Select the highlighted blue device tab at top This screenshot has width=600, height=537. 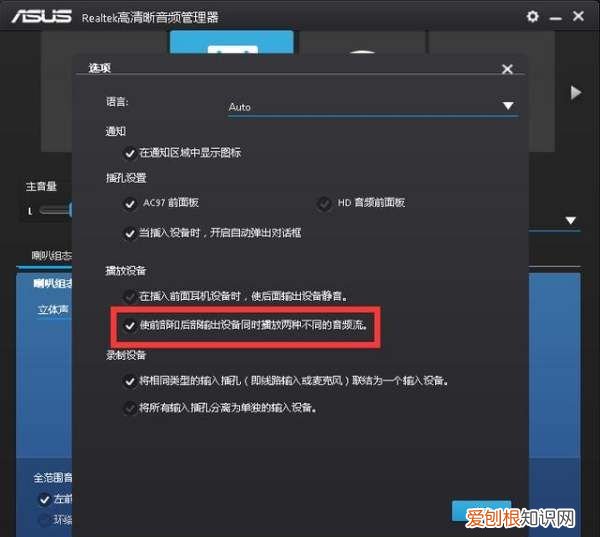point(232,42)
